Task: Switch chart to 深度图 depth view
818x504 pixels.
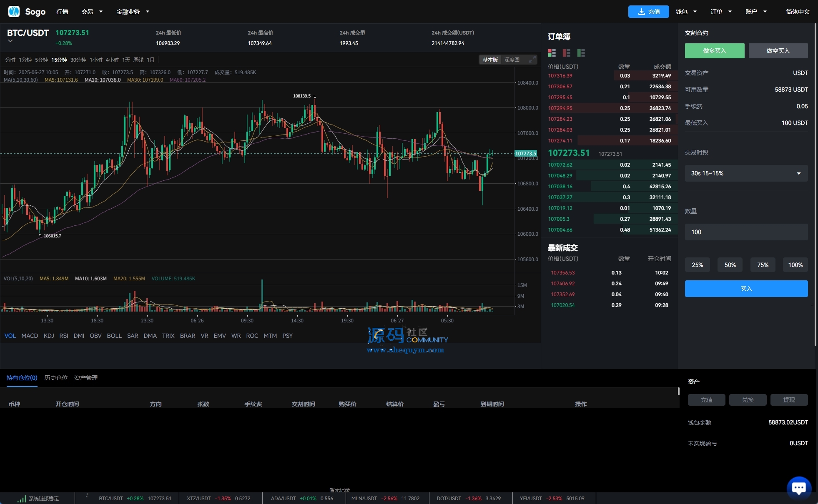Action: pos(512,60)
